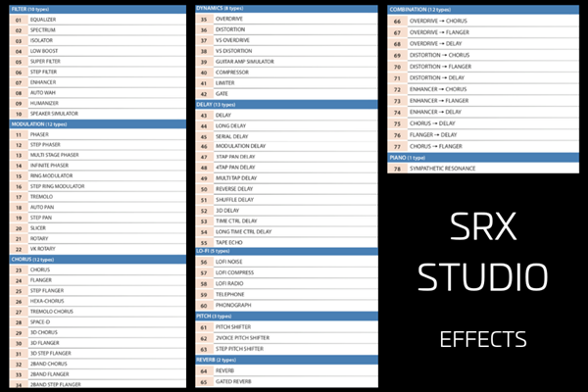Click the TREMOLO CHORUS entry
Image resolution: width=588 pixels, height=392 pixels.
97,312
